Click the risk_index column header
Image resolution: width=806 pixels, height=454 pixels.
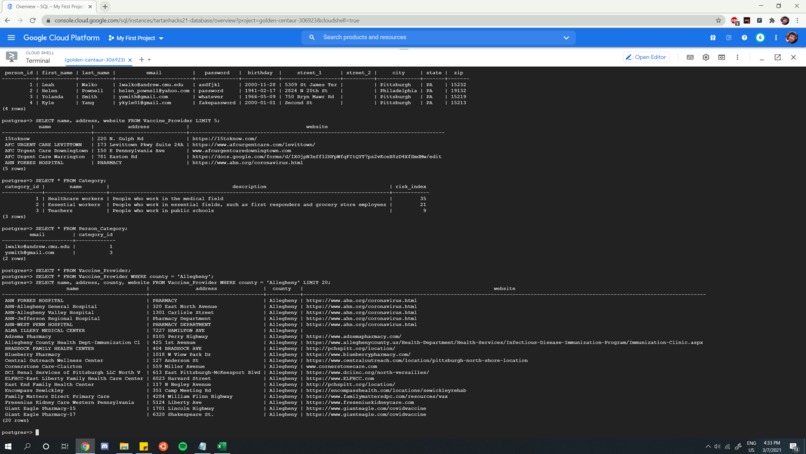[411, 186]
